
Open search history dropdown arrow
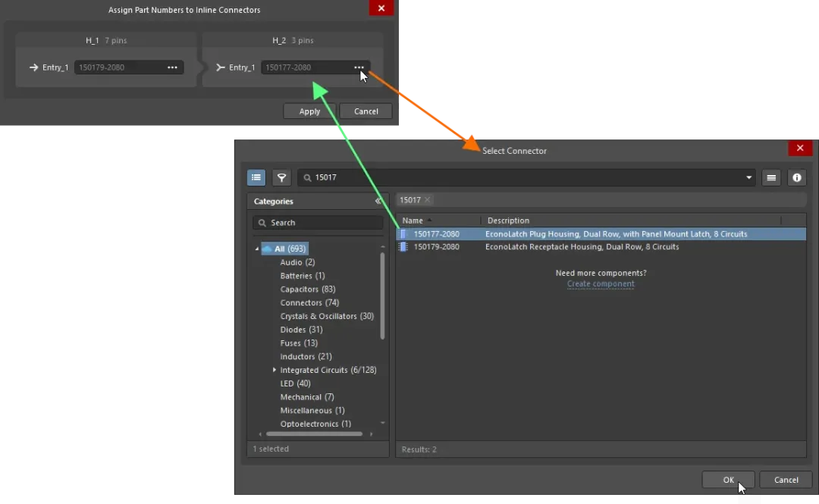pyautogui.click(x=748, y=177)
